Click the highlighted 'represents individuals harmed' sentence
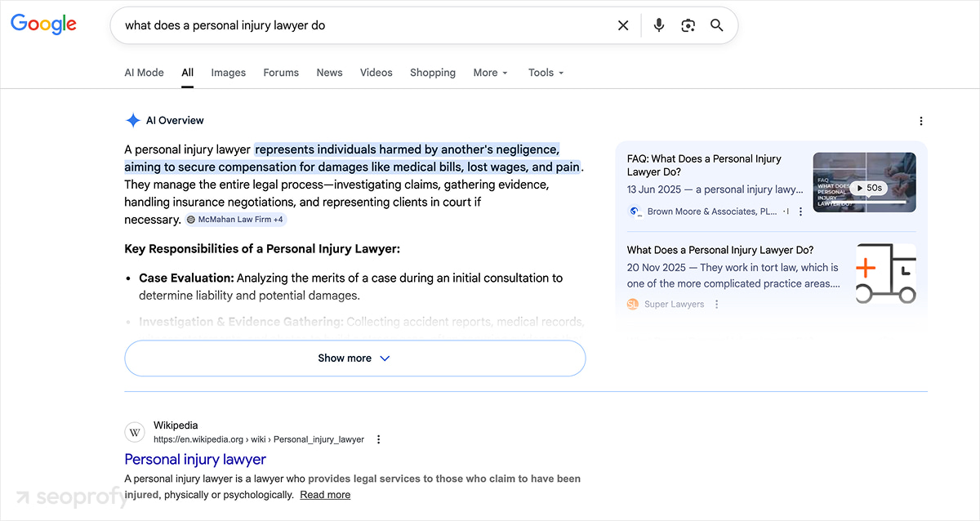The width and height of the screenshot is (980, 521). [352, 158]
